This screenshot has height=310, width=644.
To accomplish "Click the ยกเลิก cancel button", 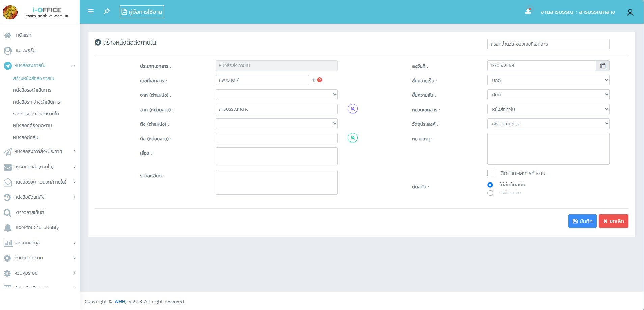I will (613, 221).
